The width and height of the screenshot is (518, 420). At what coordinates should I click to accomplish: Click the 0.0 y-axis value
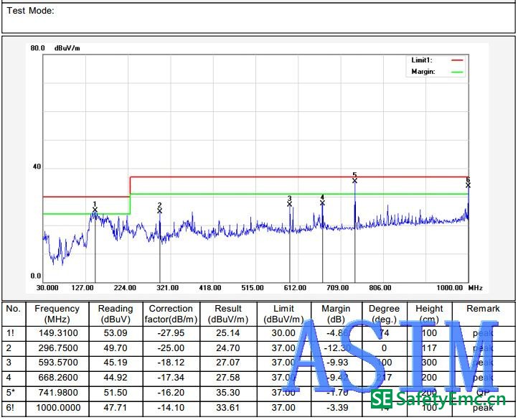click(35, 276)
